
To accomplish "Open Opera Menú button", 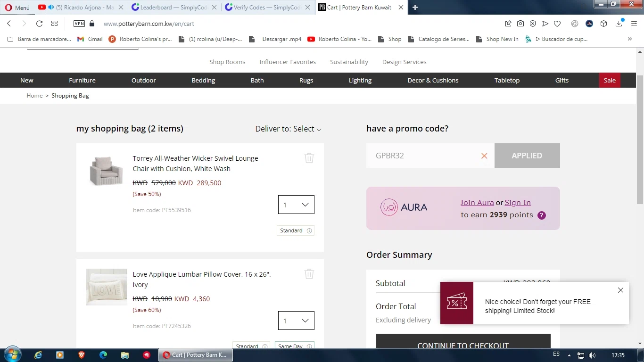I will pyautogui.click(x=17, y=8).
